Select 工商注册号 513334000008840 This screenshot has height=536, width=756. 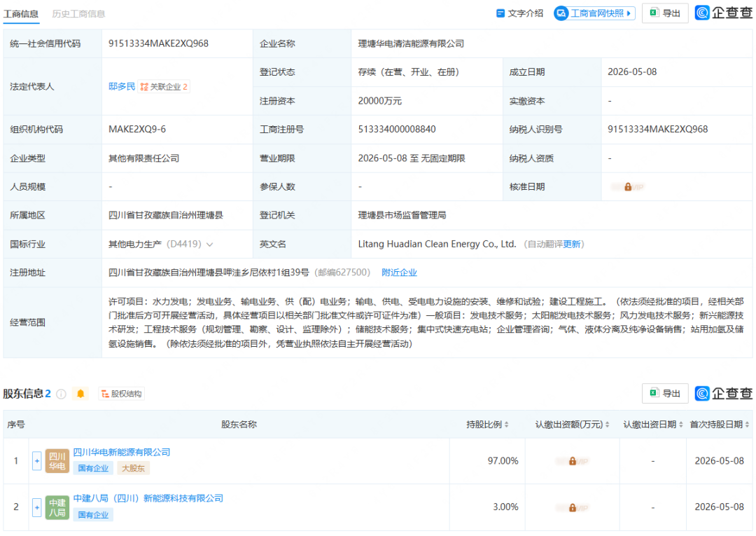pos(397,130)
